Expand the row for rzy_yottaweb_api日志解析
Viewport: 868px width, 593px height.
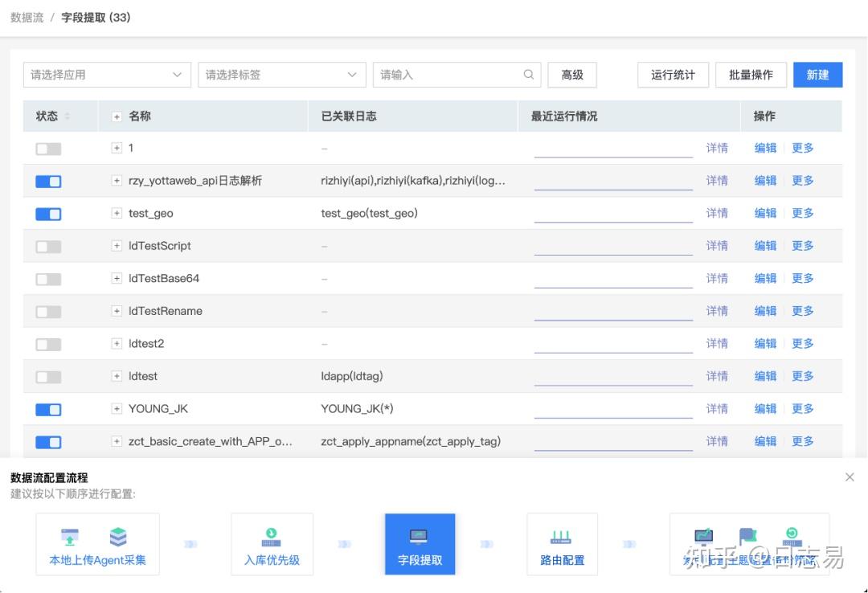(x=117, y=181)
